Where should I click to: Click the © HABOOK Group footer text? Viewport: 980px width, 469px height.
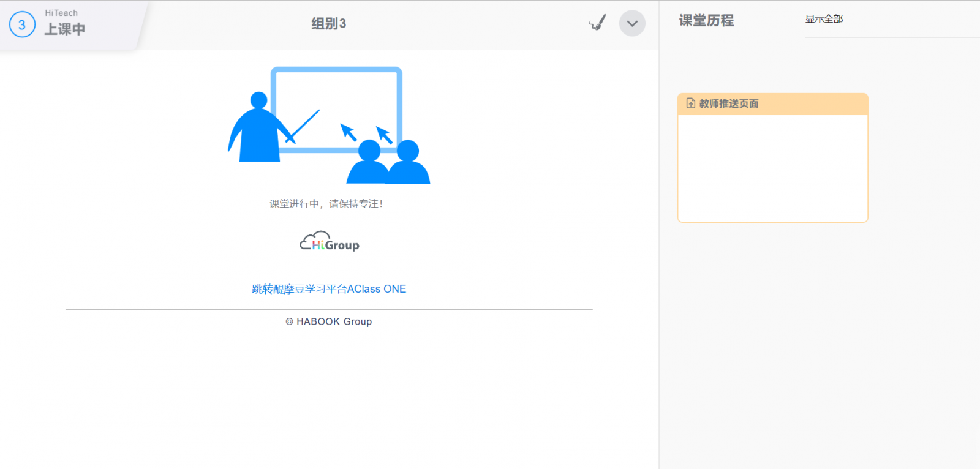[x=329, y=321]
